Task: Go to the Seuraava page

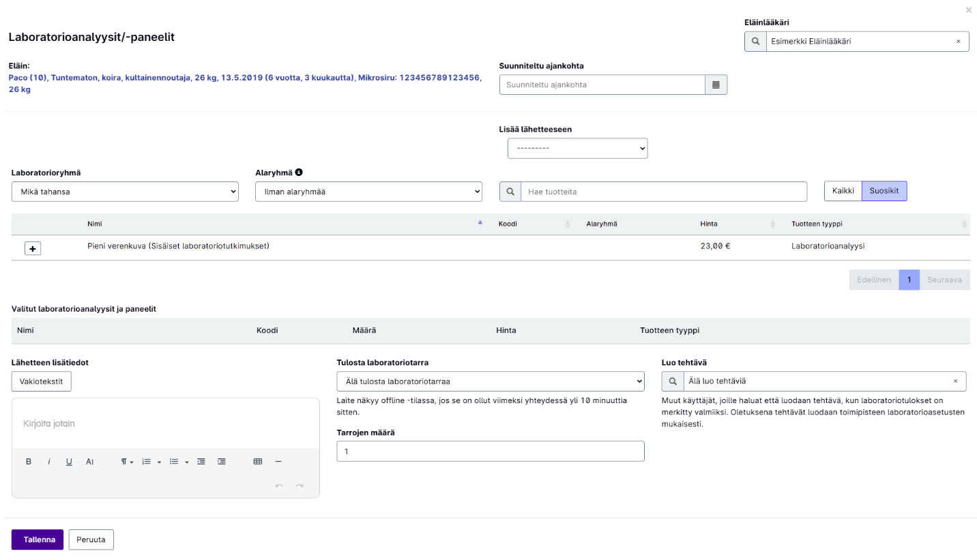Action: pos(945,280)
